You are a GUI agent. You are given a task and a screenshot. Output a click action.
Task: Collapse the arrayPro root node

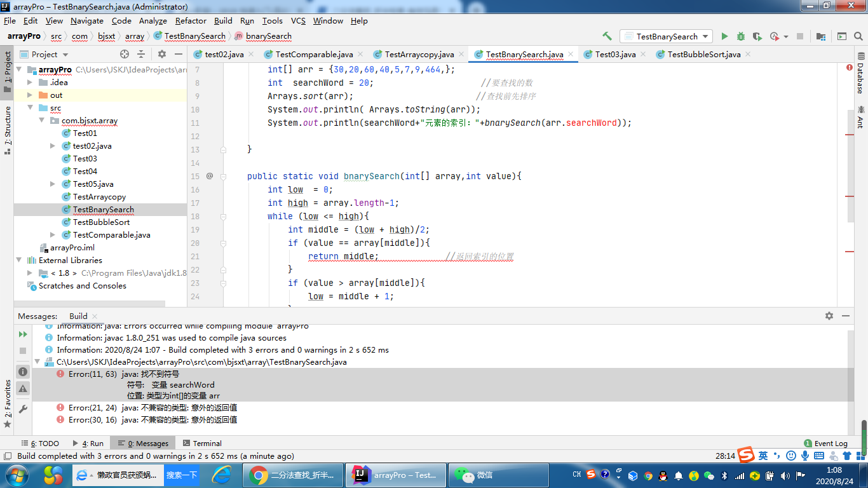(x=19, y=69)
